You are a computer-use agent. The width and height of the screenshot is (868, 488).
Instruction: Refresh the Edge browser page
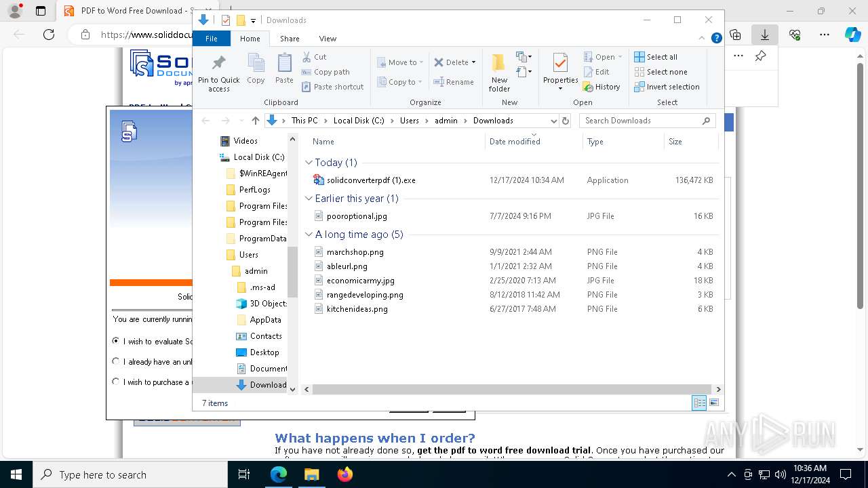tap(49, 35)
